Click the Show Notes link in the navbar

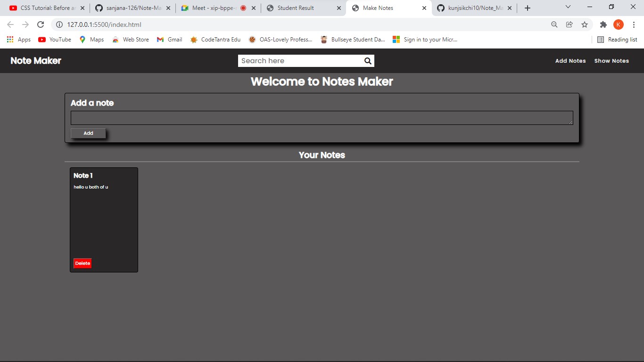[x=611, y=61]
